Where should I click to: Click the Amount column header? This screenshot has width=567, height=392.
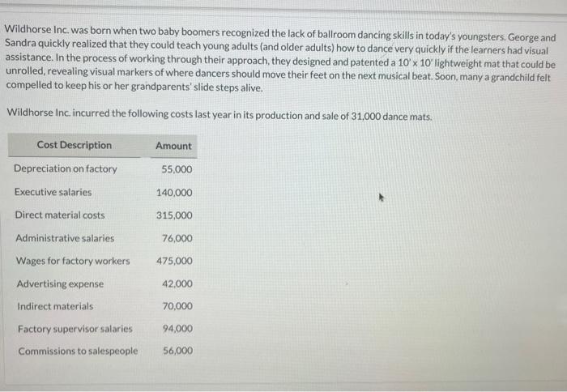173,146
